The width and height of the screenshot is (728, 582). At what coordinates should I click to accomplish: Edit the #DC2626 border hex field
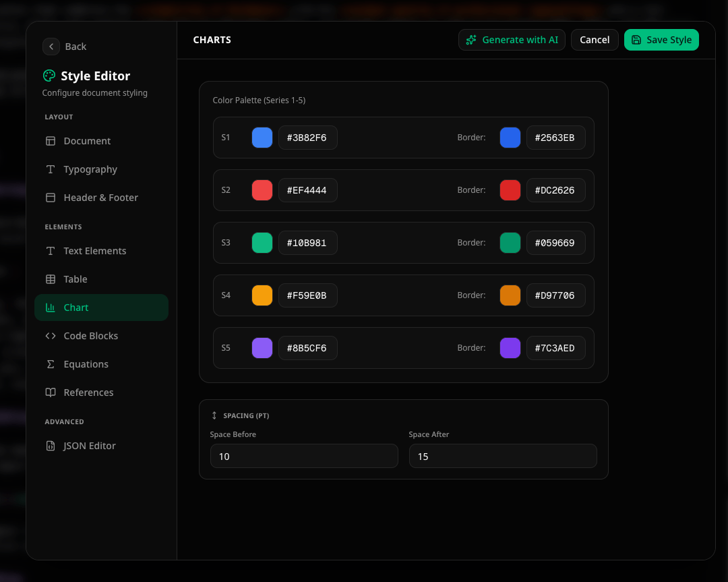coord(555,190)
